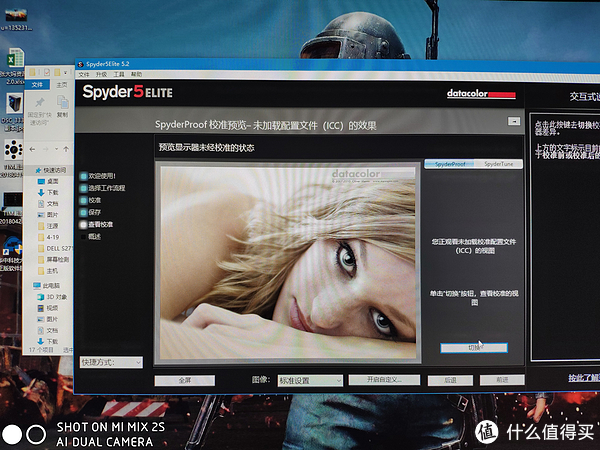Open the 按此了解 help link
This screenshot has height=450, width=600.
tap(584, 378)
